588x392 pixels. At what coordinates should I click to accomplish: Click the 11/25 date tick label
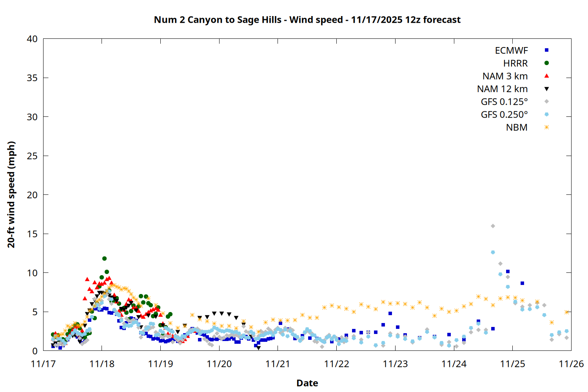tap(512, 364)
